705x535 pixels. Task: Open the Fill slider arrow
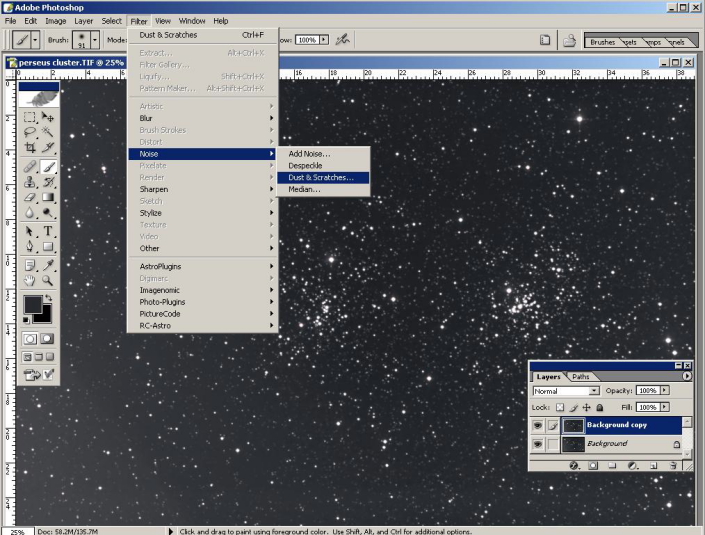click(665, 407)
